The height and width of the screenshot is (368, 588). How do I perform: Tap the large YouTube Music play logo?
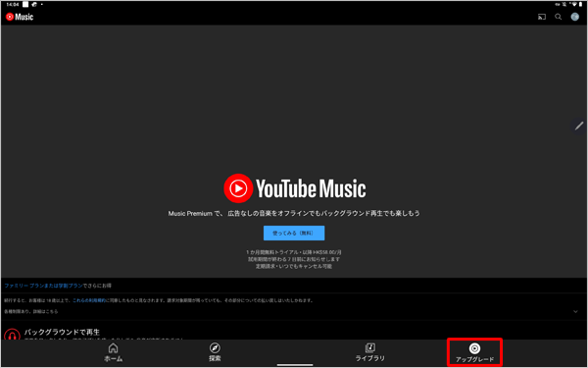(x=238, y=188)
